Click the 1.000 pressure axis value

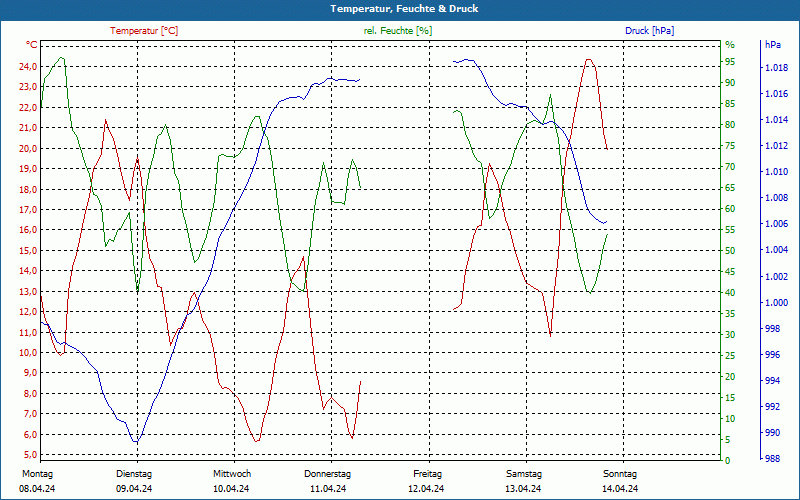(x=776, y=303)
